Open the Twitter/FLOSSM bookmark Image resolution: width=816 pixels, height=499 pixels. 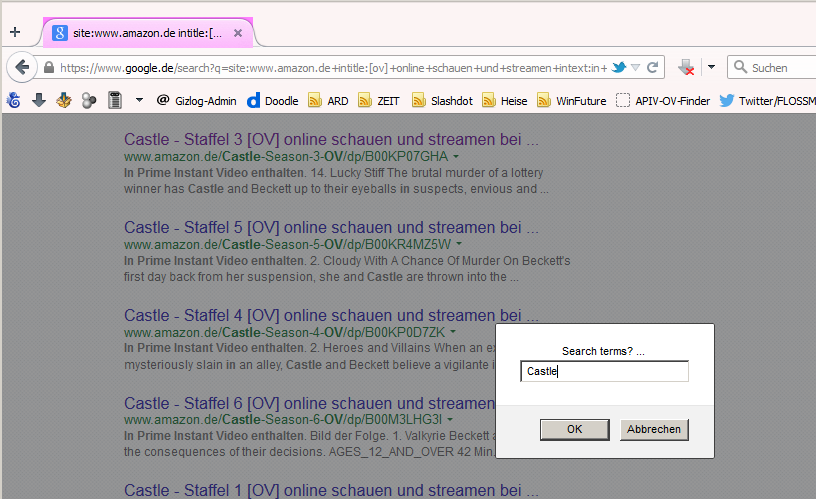click(x=768, y=100)
